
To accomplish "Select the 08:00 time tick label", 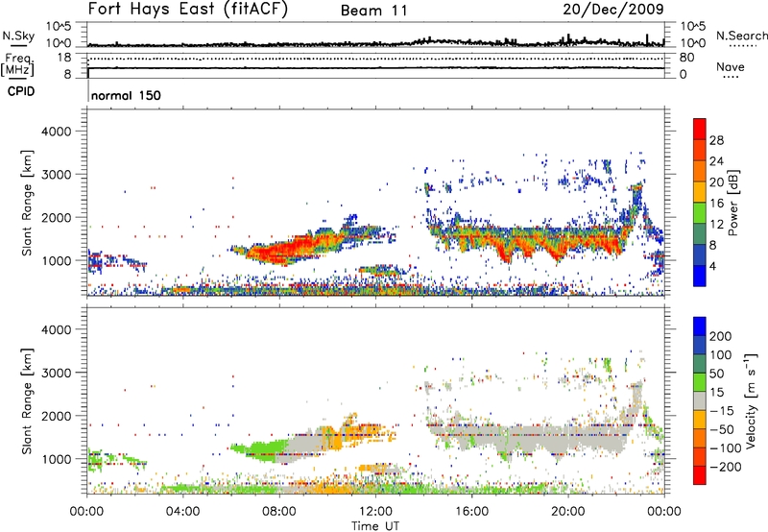I will pyautogui.click(x=279, y=512).
